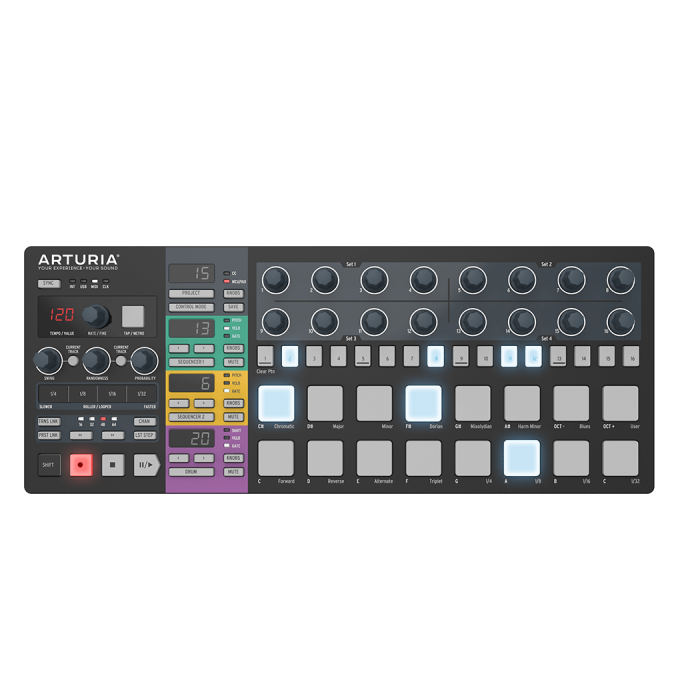The width and height of the screenshot is (680, 680).
Task: Click KNOBS button in the gray control section
Action: [233, 294]
